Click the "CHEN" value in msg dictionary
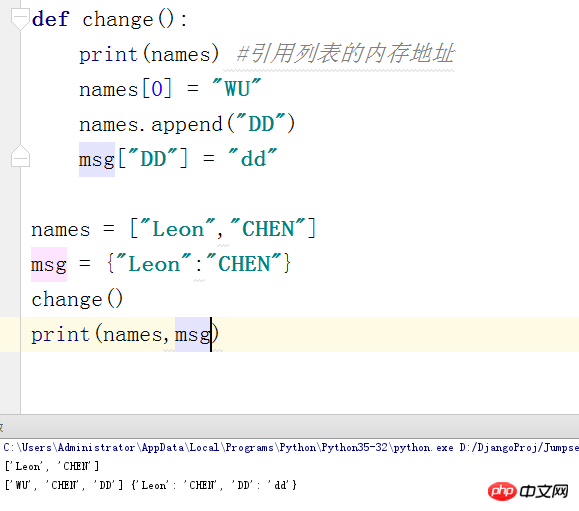Screen dimensions: 579x511 click(x=244, y=264)
